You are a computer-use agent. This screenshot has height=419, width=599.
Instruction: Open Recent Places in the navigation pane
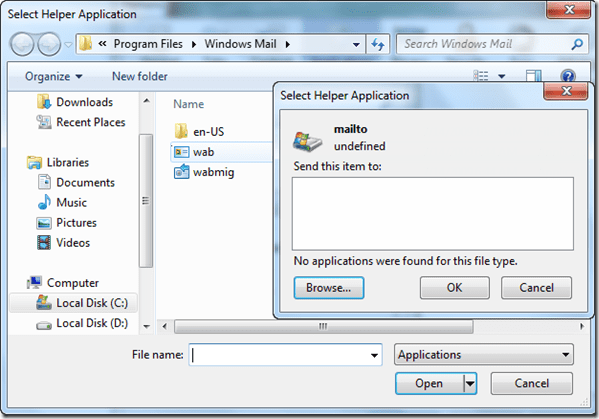pyautogui.click(x=91, y=122)
